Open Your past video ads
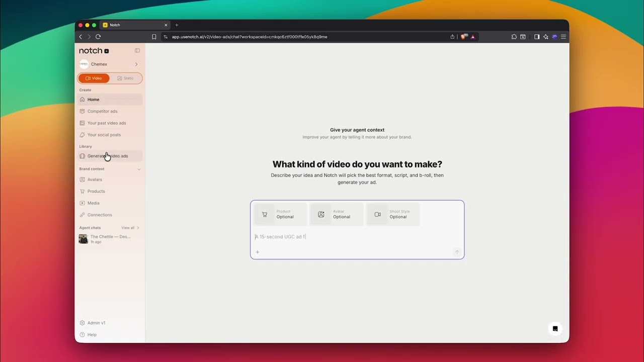This screenshot has width=644, height=362. [110, 123]
